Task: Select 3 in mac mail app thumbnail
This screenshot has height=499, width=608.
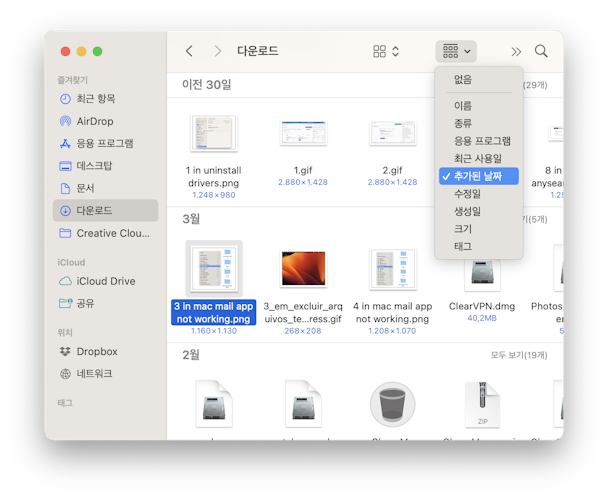Action: 214,269
